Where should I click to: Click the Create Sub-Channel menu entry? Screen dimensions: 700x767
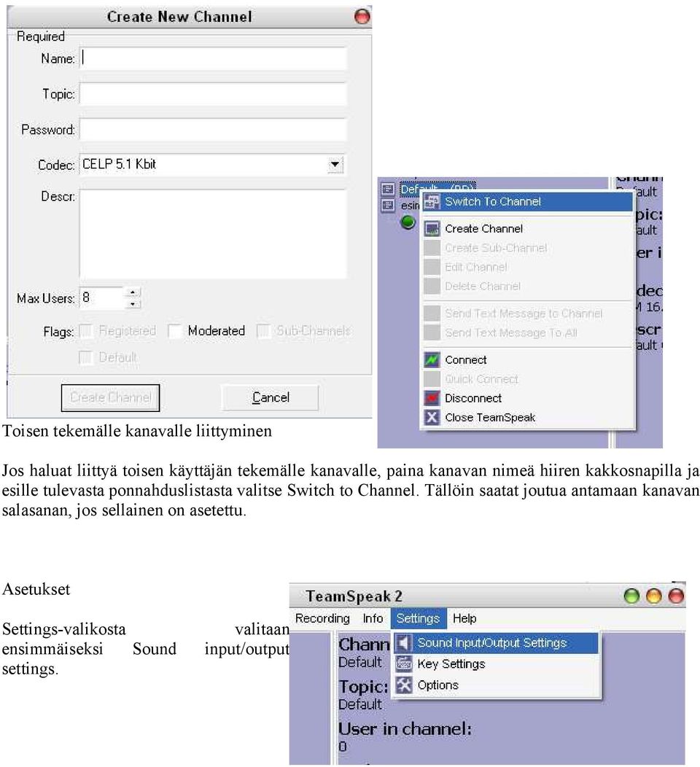tap(527, 248)
